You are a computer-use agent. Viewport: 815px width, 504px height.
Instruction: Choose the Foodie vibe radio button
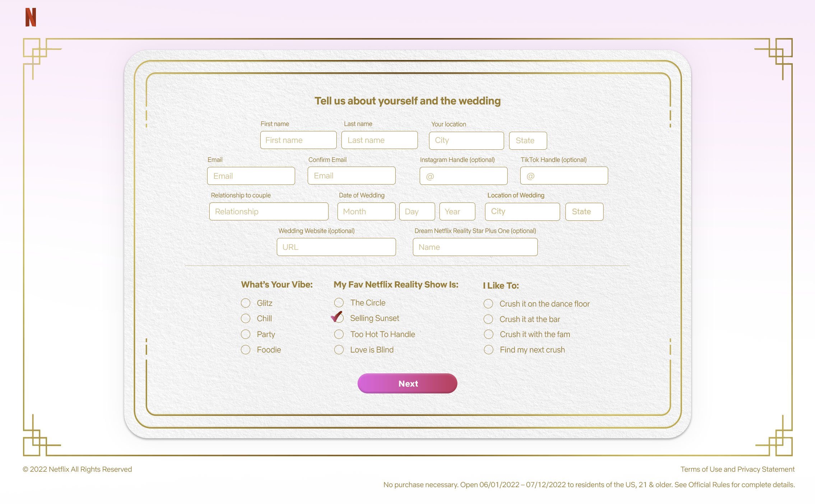(x=246, y=350)
